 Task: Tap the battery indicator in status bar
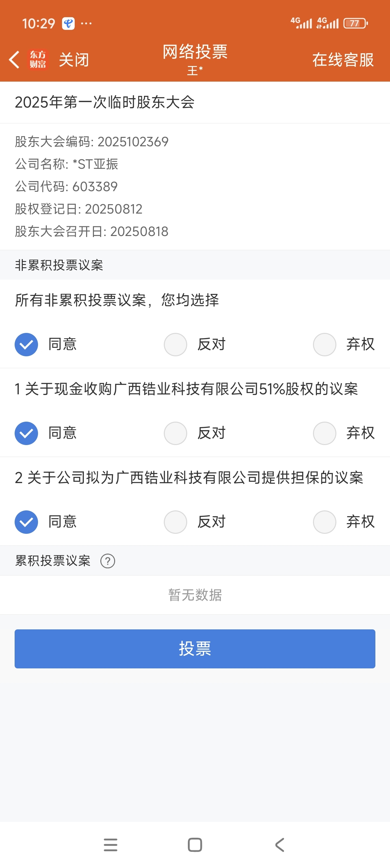coord(356,23)
